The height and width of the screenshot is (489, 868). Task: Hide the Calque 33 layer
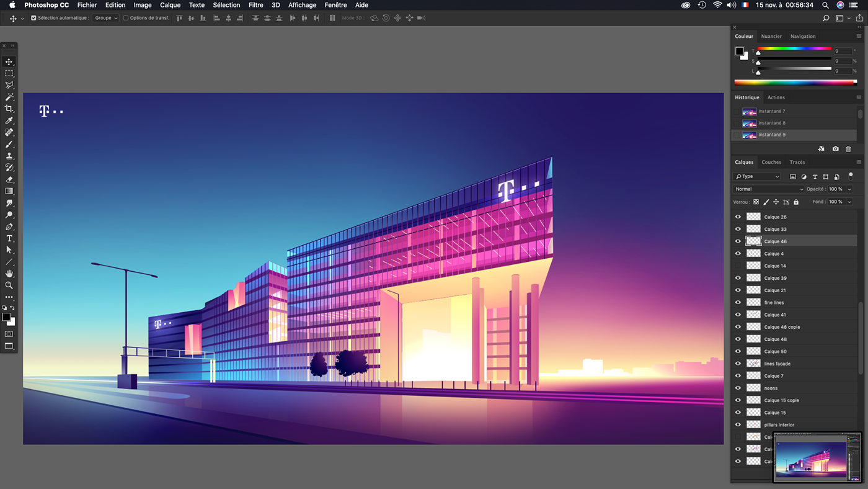[x=738, y=229]
